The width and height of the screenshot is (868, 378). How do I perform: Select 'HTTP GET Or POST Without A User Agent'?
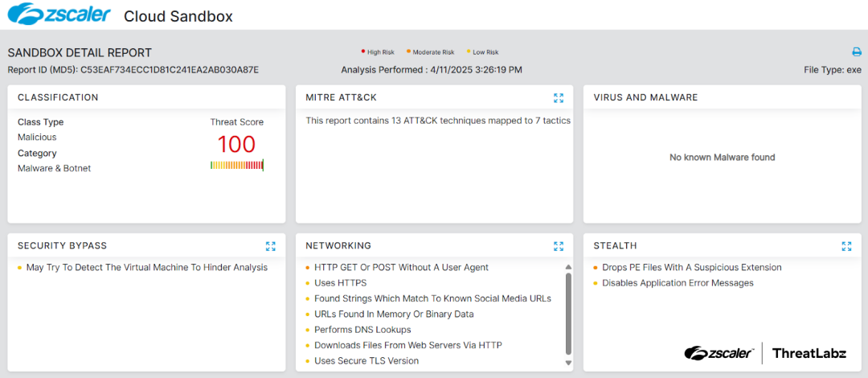tap(401, 268)
